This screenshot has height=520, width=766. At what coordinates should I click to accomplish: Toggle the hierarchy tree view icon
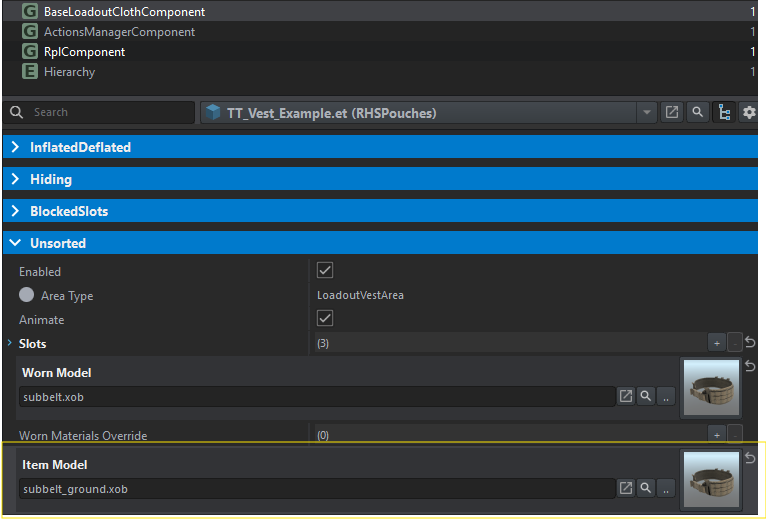pyautogui.click(x=724, y=113)
